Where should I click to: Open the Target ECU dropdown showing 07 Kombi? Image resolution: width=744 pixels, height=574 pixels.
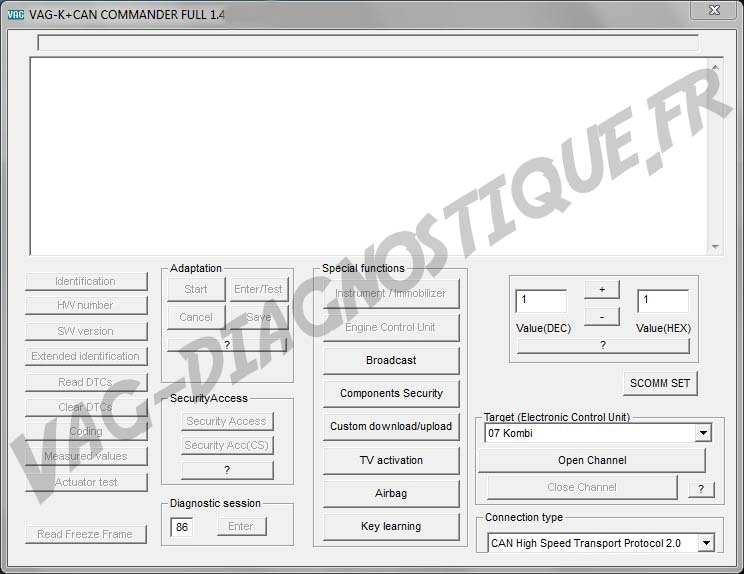(703, 433)
